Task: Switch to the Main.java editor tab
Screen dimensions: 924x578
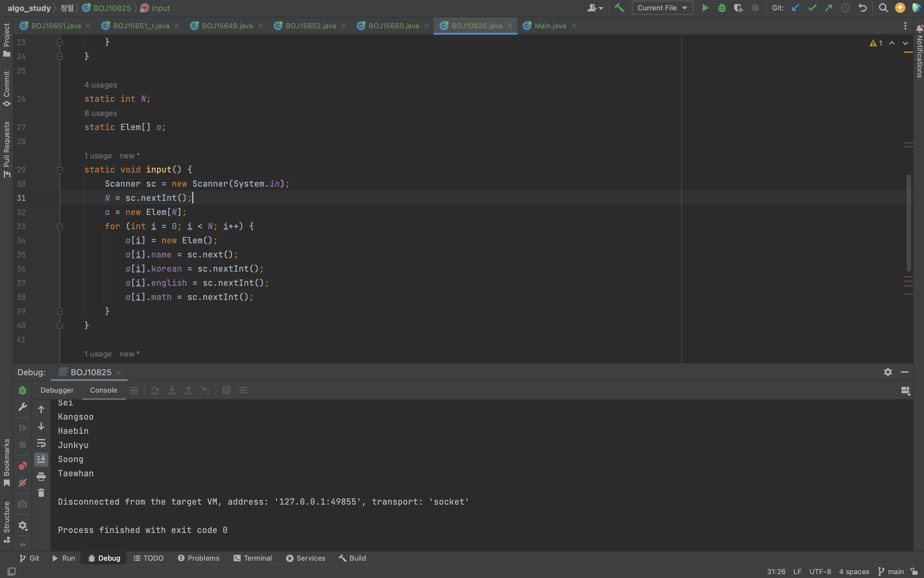Action: (550, 26)
